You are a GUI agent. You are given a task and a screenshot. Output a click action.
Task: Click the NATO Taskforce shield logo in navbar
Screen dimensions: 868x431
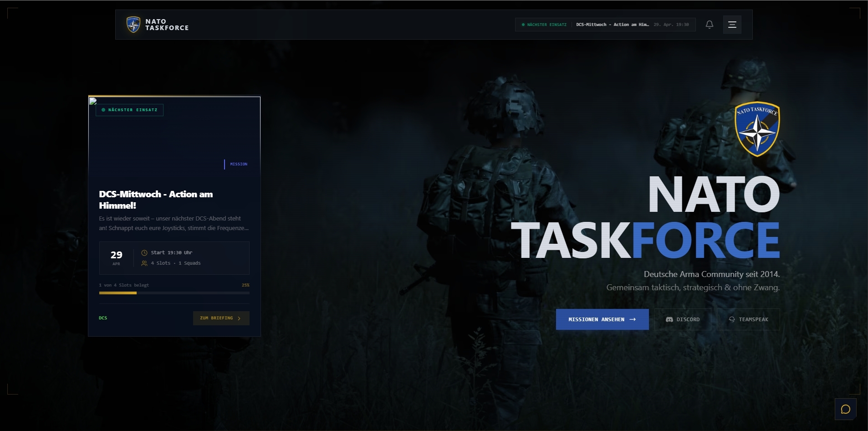[133, 24]
